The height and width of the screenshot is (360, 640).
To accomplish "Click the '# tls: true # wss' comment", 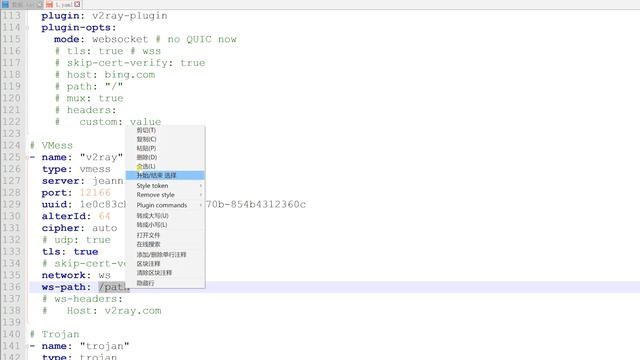I will pyautogui.click(x=108, y=51).
